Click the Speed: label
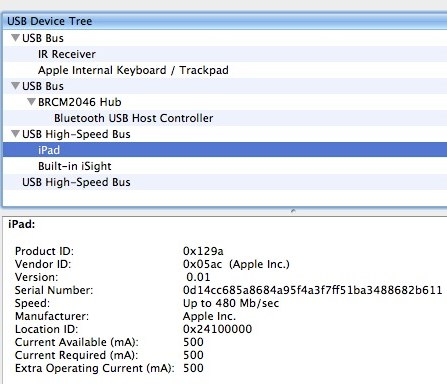This screenshot has height=384, width=447. click(x=32, y=303)
